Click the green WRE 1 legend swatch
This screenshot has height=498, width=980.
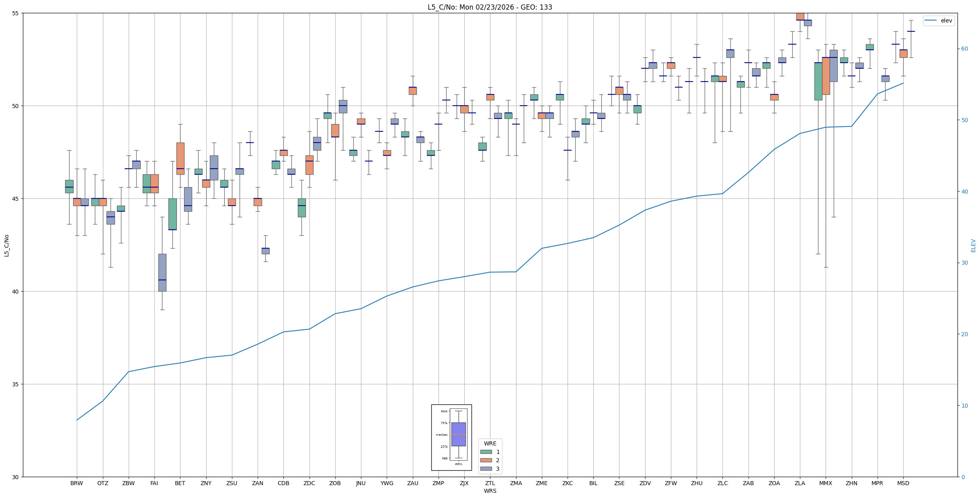[x=486, y=452]
